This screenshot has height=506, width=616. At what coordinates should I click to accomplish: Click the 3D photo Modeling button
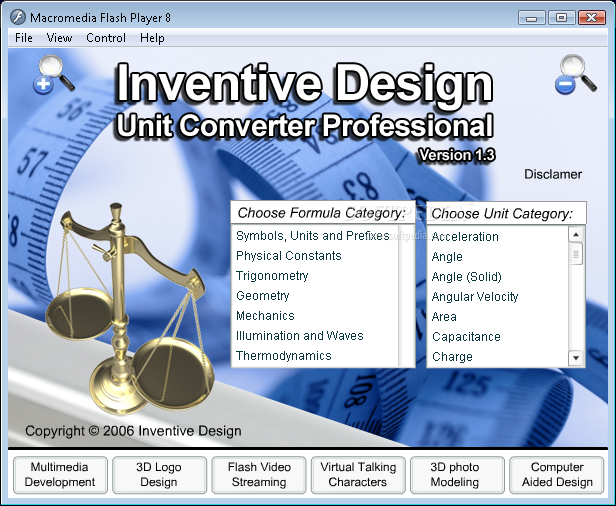457,475
